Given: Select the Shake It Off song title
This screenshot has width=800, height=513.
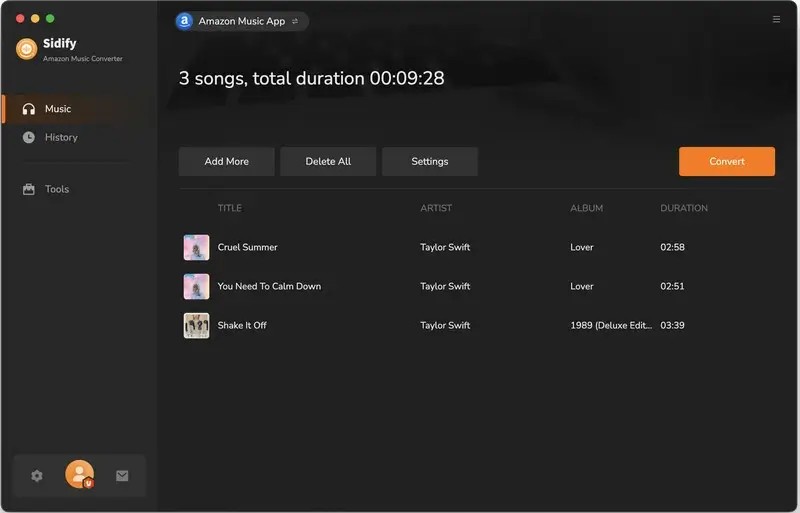Looking at the screenshot, I should pos(242,325).
